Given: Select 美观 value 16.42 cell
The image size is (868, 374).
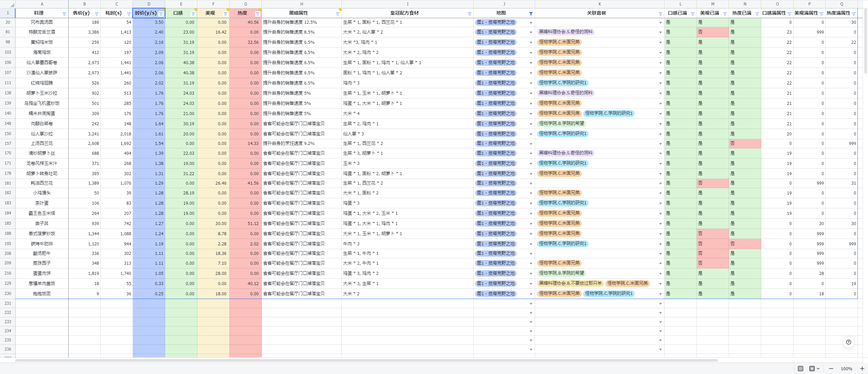Looking at the screenshot, I should point(213,32).
